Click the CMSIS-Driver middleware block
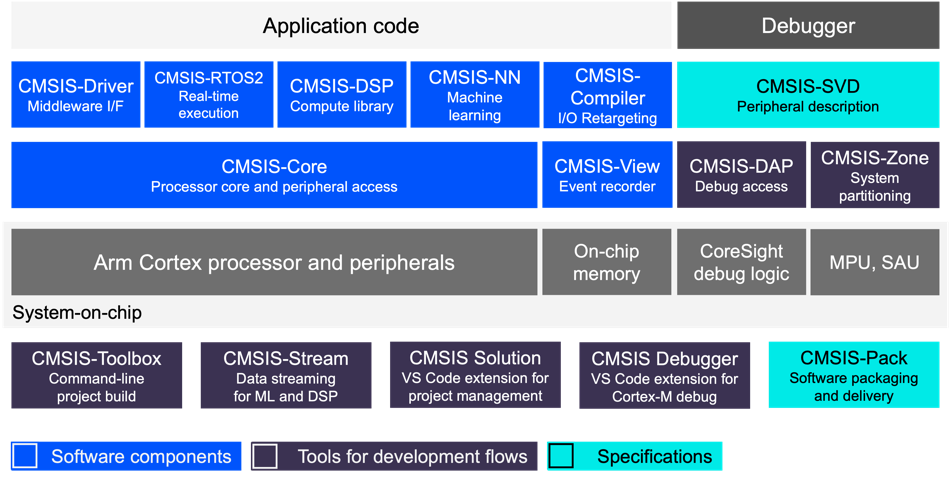950x479 pixels. 76,95
